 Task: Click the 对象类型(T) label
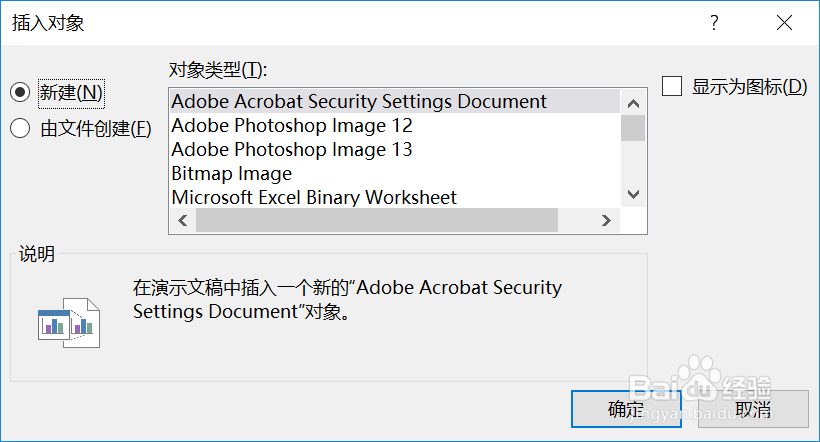pos(218,70)
